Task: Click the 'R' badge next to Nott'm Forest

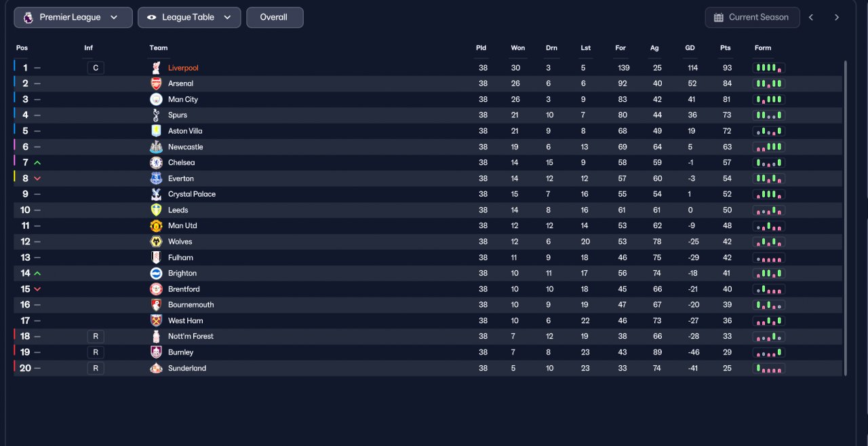Action: point(96,336)
